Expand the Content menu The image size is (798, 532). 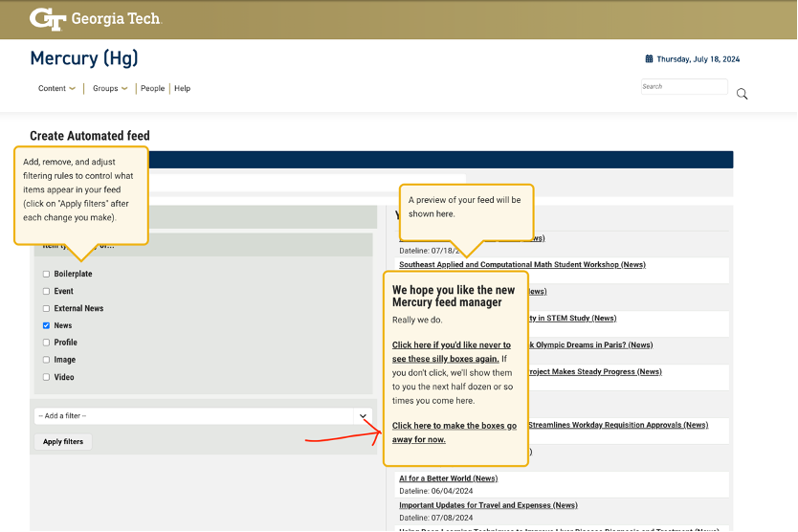tap(56, 89)
